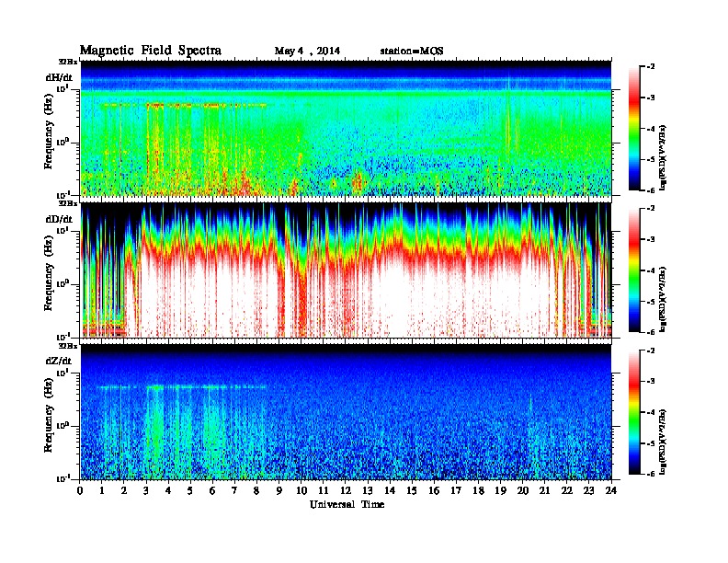
Task: Click hour "3" on the time axis
Action: (147, 490)
